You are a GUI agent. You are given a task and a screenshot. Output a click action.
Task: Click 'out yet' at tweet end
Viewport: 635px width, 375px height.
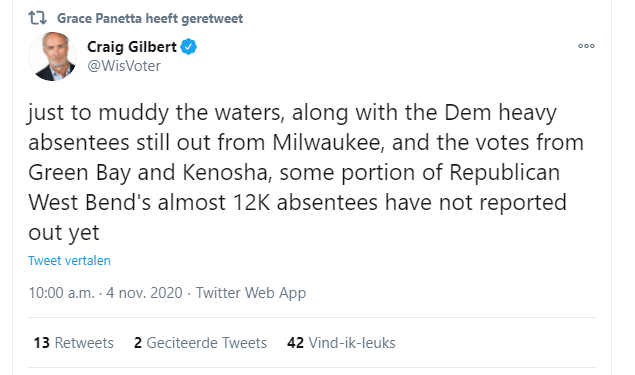coord(64,233)
